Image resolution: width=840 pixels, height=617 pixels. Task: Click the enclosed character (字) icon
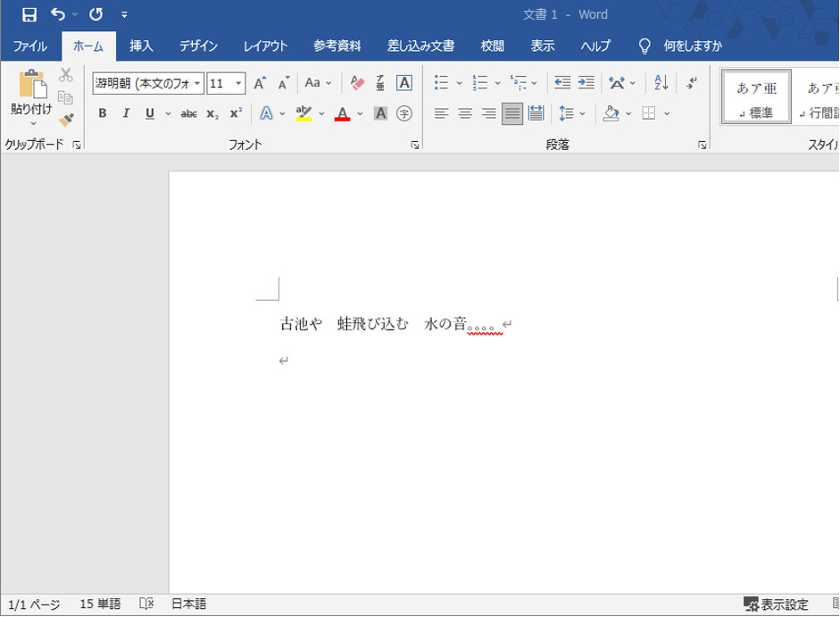[x=404, y=113]
